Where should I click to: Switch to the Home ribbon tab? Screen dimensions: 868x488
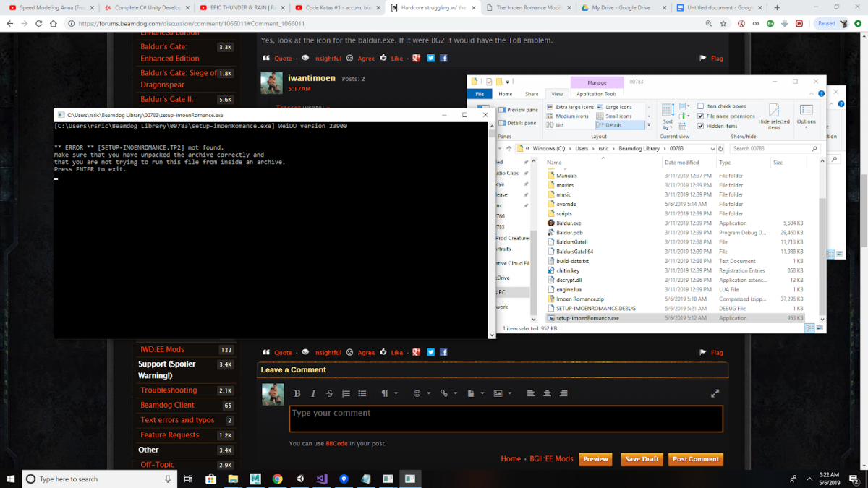click(505, 94)
